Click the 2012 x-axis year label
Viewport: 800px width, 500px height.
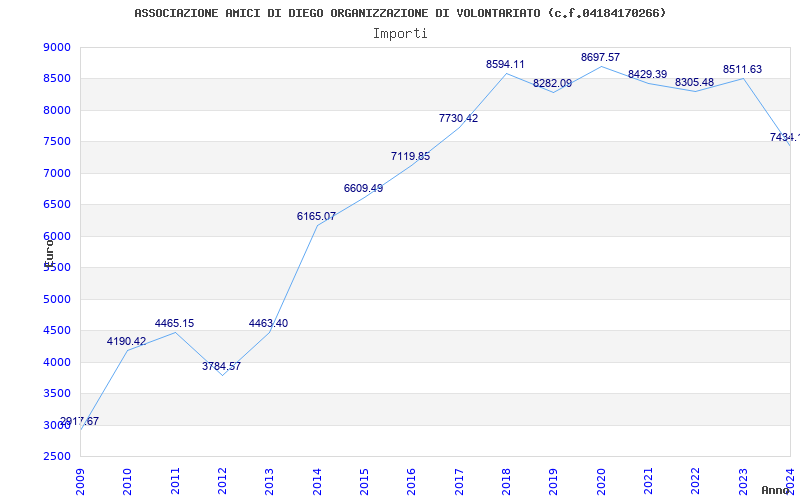point(222,482)
